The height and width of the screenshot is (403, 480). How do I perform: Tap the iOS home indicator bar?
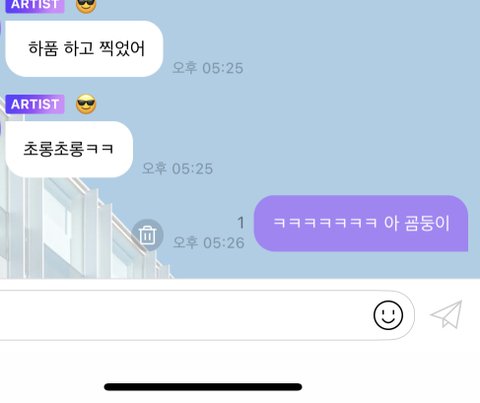203,387
